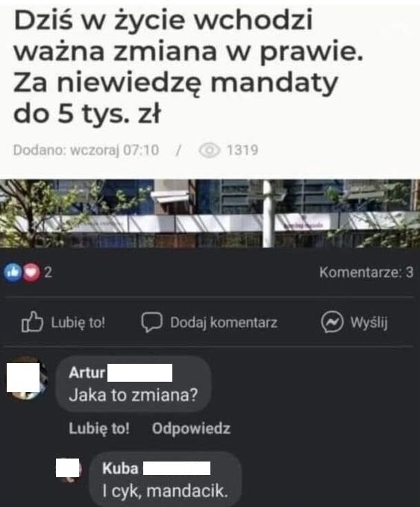Select Dodaj komentarz
This screenshot has height=507, width=420.
(x=210, y=322)
